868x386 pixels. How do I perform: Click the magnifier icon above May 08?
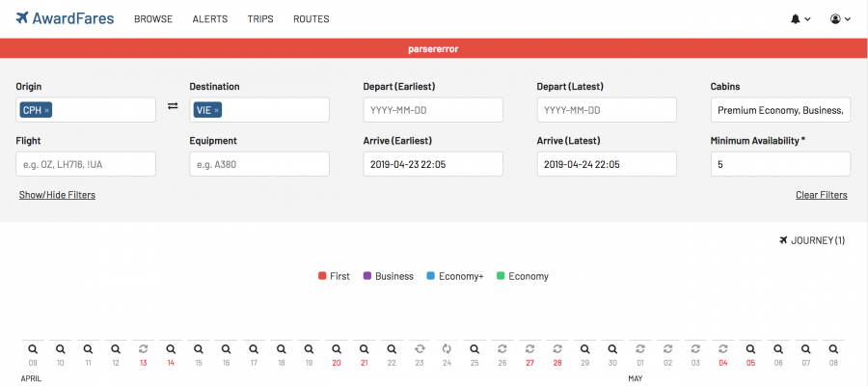pyautogui.click(x=834, y=347)
